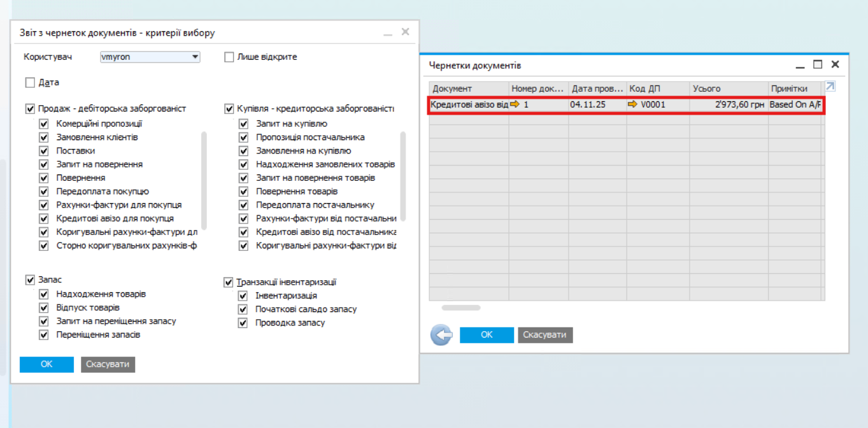Minimize the Чернетки документів window
The height and width of the screenshot is (428, 868).
tap(800, 65)
